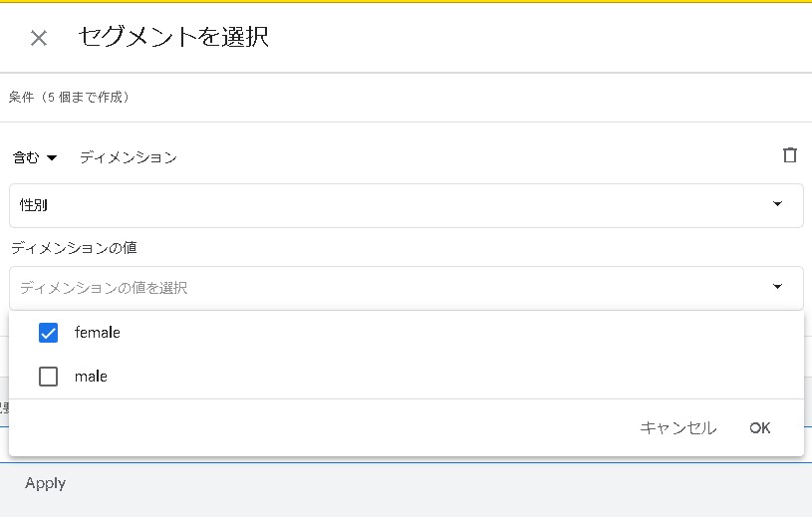812x517 pixels.
Task: Confirm the selection with OK
Action: point(760,428)
